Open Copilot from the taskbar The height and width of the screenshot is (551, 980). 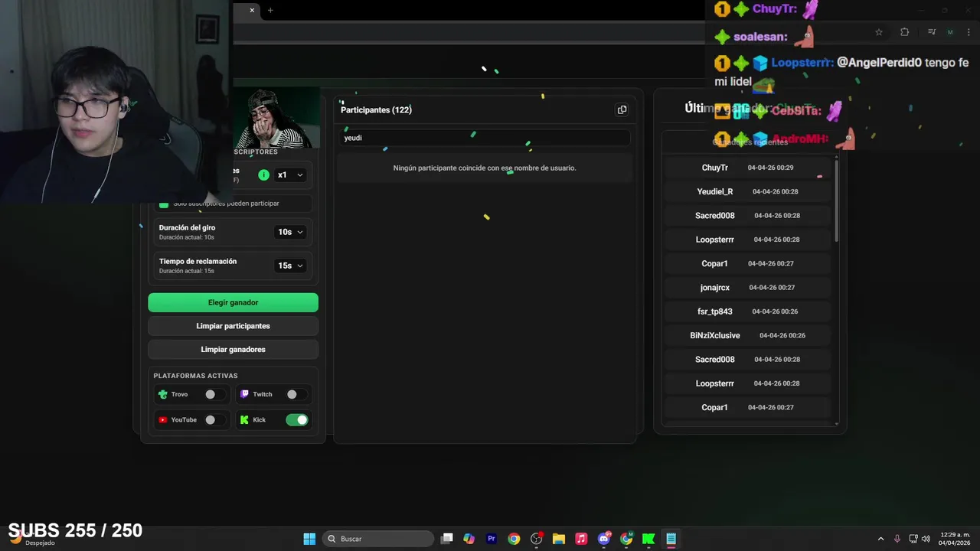[469, 539]
